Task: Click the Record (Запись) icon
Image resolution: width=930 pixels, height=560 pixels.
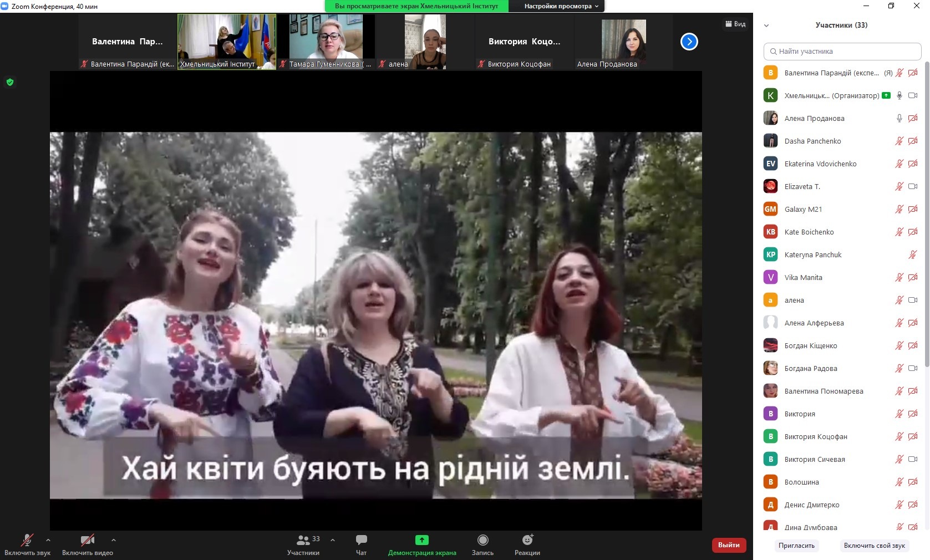Action: click(x=482, y=540)
